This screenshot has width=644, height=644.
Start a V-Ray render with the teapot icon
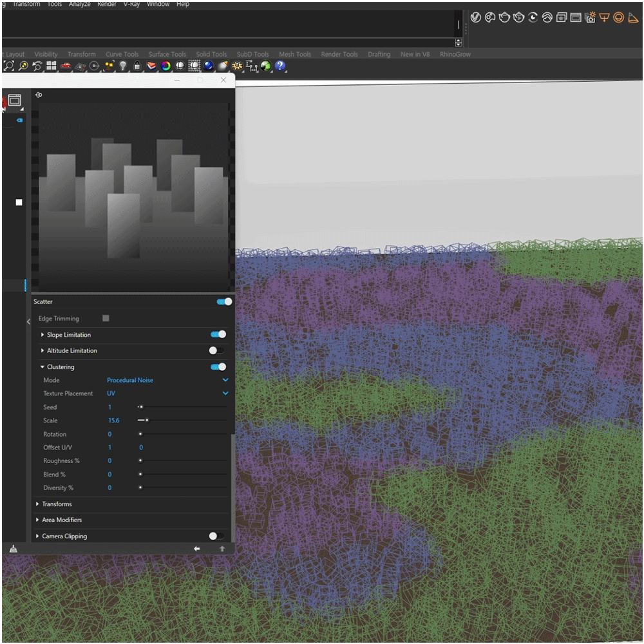504,17
